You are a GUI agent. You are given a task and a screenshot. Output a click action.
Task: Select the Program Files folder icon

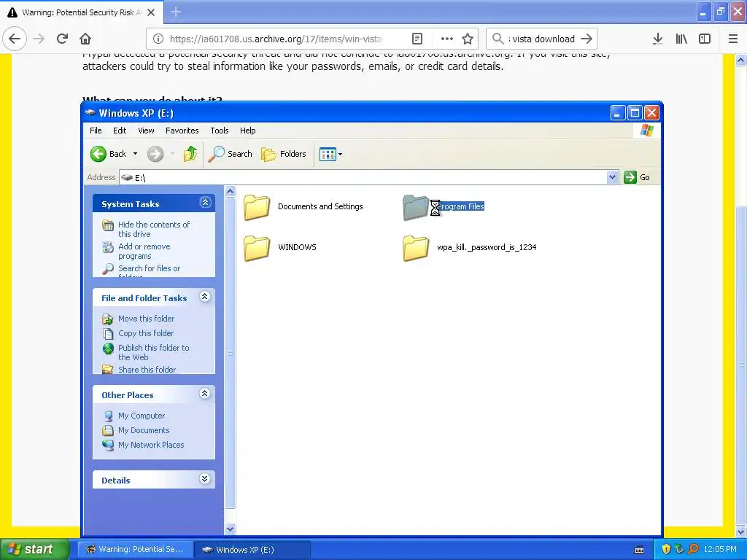415,207
